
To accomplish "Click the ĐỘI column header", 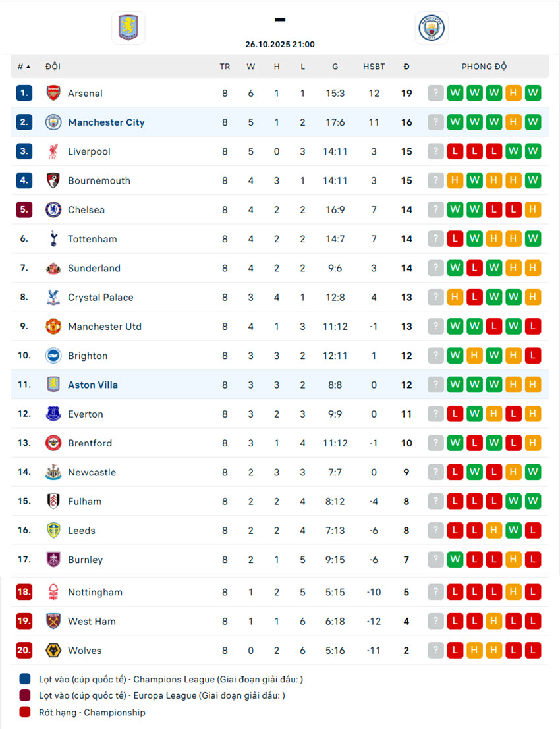I will (x=53, y=67).
